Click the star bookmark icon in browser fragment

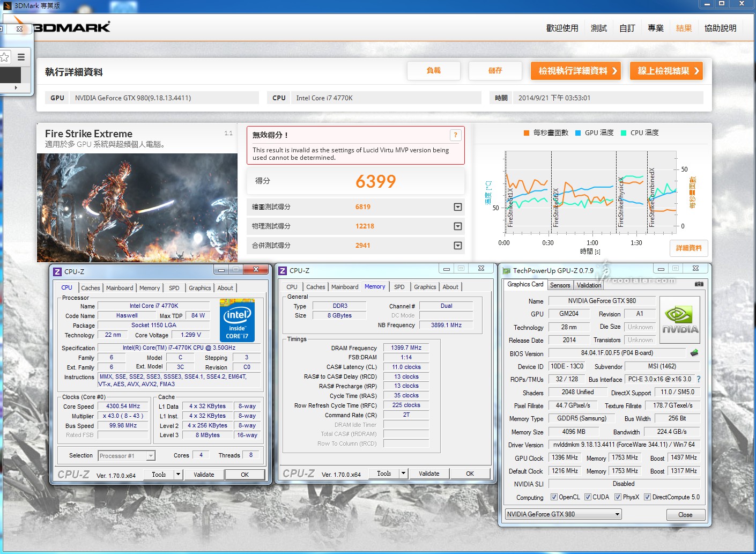[4, 57]
